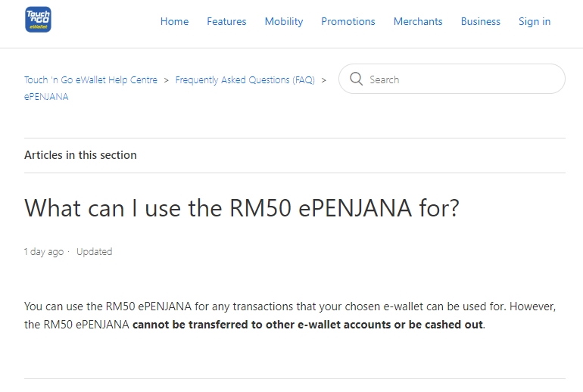The height and width of the screenshot is (392, 583).
Task: Select Promotions in the top navigation
Action: click(348, 21)
